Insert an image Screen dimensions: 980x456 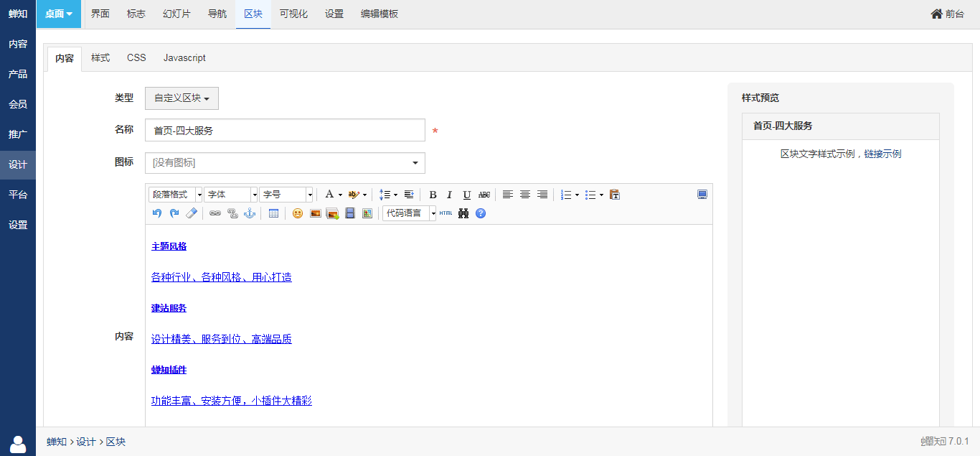[315, 213]
